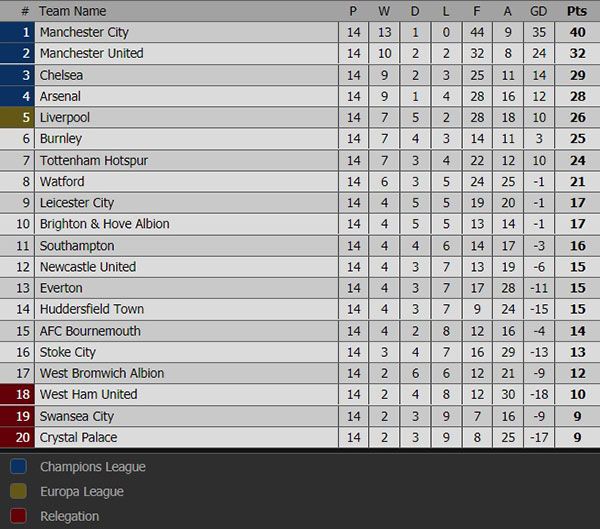
Task: Open the Manchester United team name
Action: click(92, 53)
